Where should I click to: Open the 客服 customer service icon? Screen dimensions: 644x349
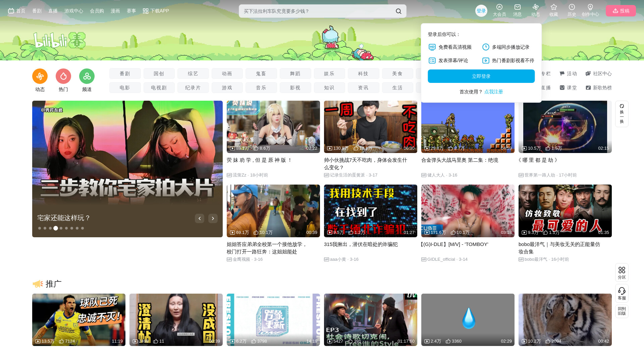point(622,293)
